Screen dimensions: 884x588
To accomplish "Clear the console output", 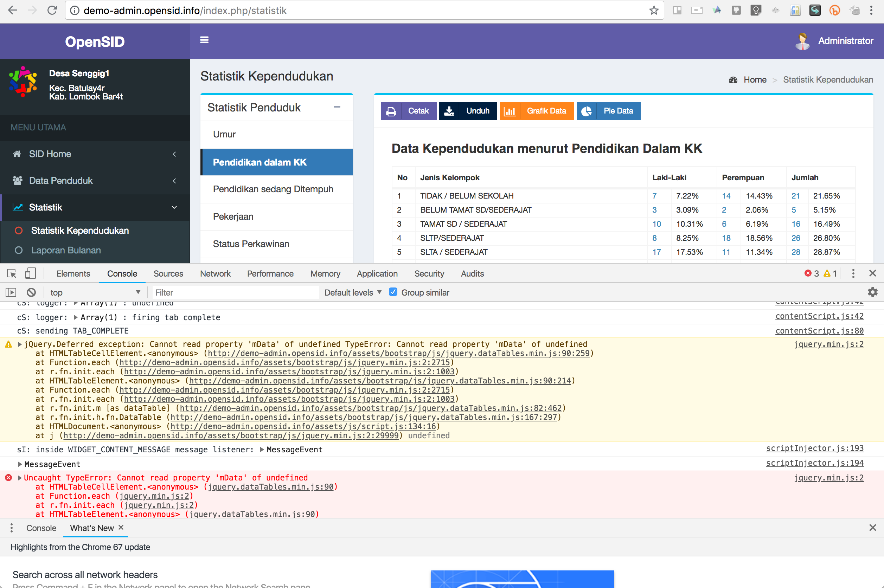I will coord(31,292).
